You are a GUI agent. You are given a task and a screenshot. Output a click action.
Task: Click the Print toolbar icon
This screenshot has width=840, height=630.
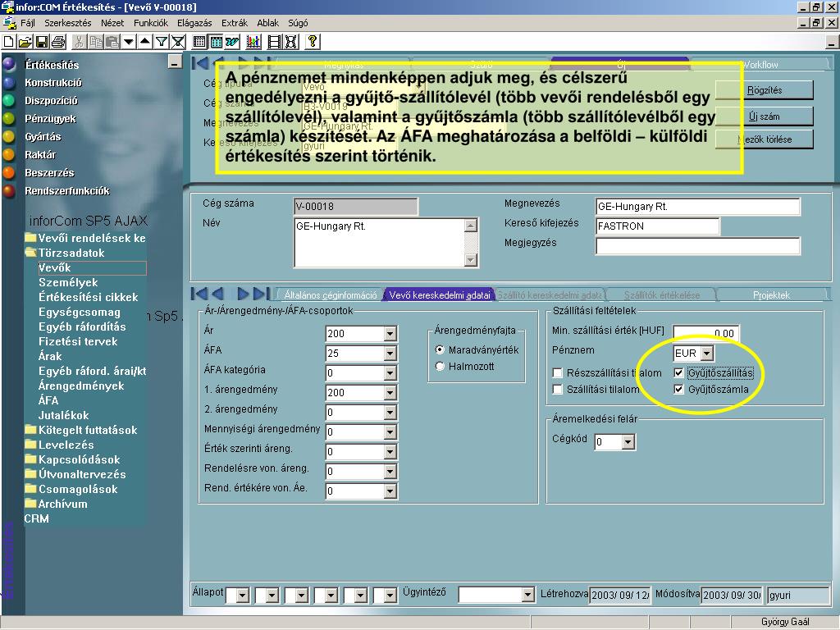pyautogui.click(x=58, y=42)
